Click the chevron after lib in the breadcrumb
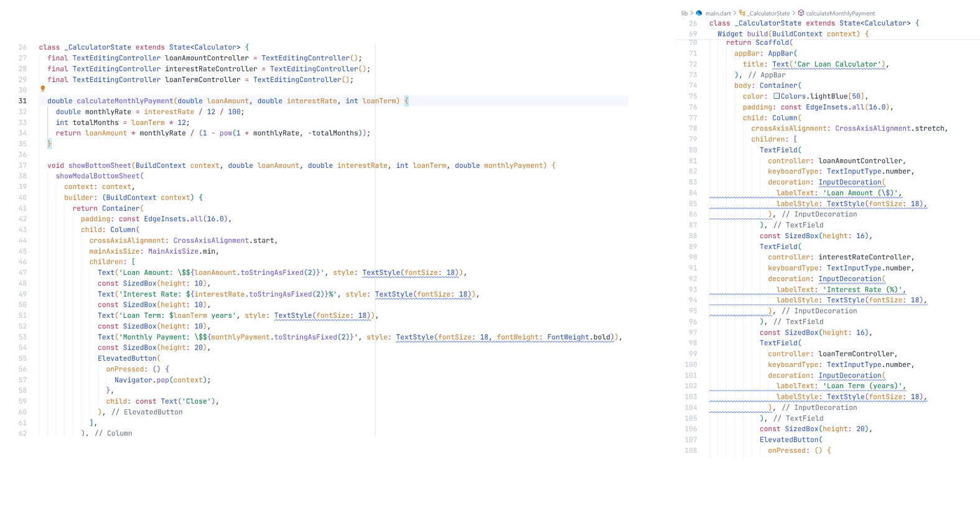The height and width of the screenshot is (505, 980). [x=691, y=13]
